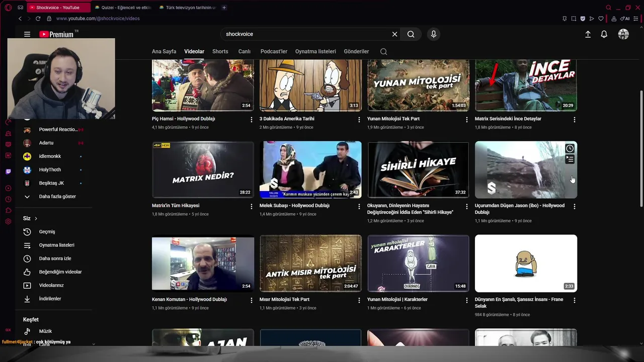644x362 pixels.
Task: Expand the Siz section chevron
Action: (x=36, y=218)
